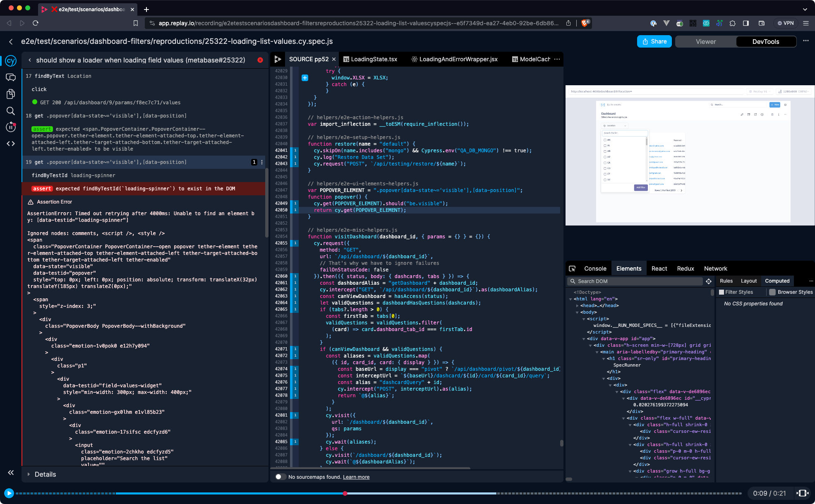This screenshot has width=815, height=504.
Task: Open the source explorer files icon
Action: coord(11,94)
